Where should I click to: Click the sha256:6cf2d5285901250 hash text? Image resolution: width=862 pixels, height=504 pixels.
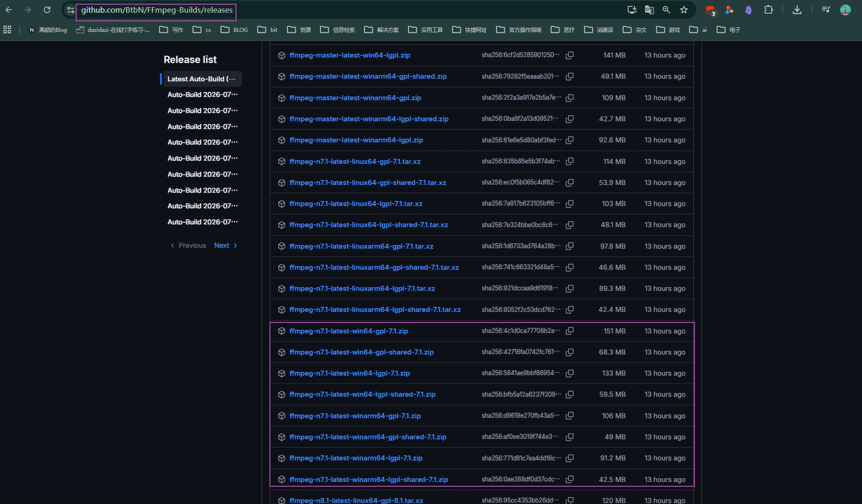[521, 55]
